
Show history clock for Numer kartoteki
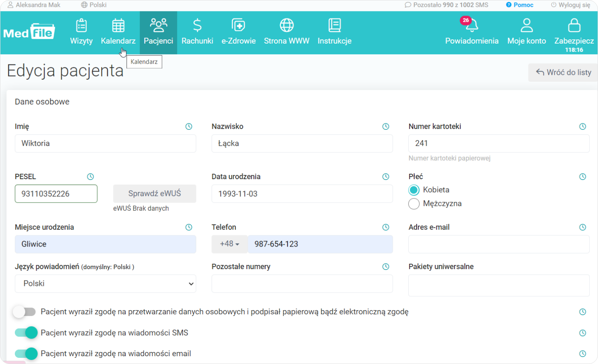click(x=583, y=127)
